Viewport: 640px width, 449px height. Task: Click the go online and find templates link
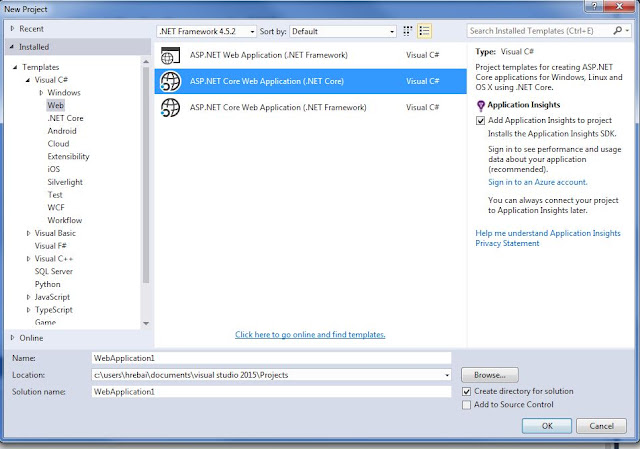pyautogui.click(x=310, y=335)
